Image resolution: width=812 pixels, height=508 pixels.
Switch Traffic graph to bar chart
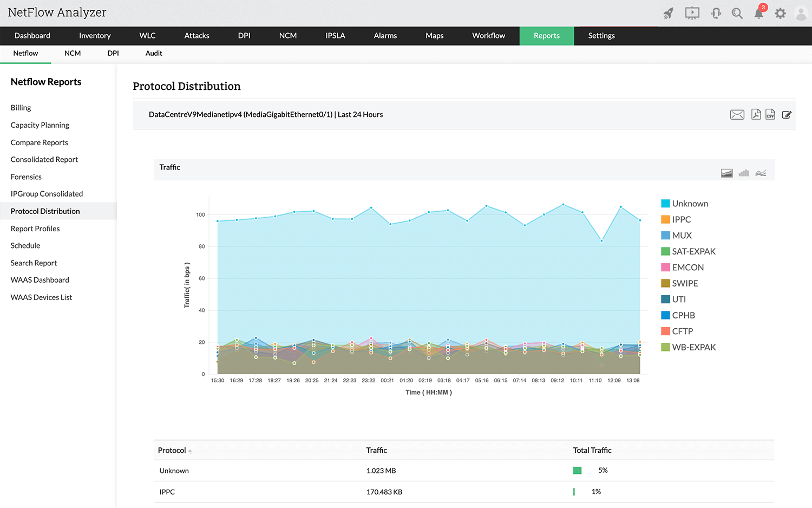744,173
